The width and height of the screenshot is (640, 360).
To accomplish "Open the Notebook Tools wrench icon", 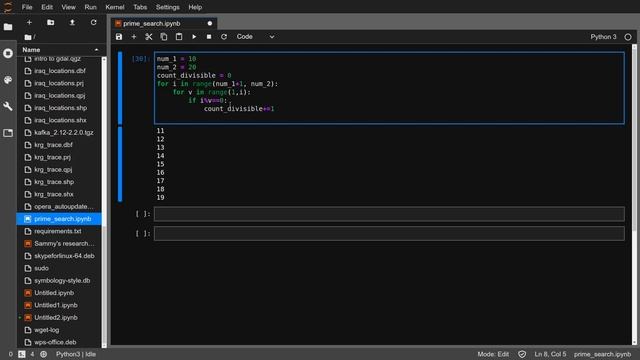I will tap(8, 106).
